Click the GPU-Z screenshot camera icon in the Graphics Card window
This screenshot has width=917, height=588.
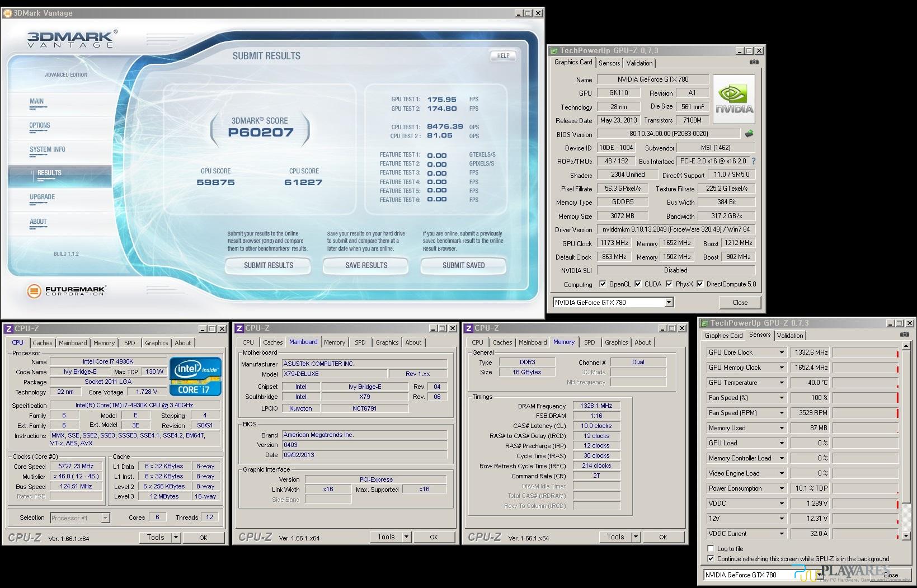[x=754, y=62]
